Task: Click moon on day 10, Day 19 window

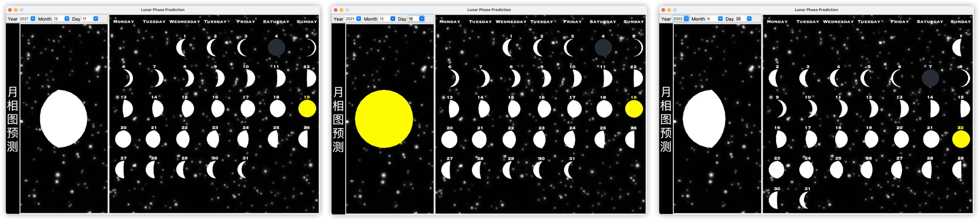Action: point(577,79)
